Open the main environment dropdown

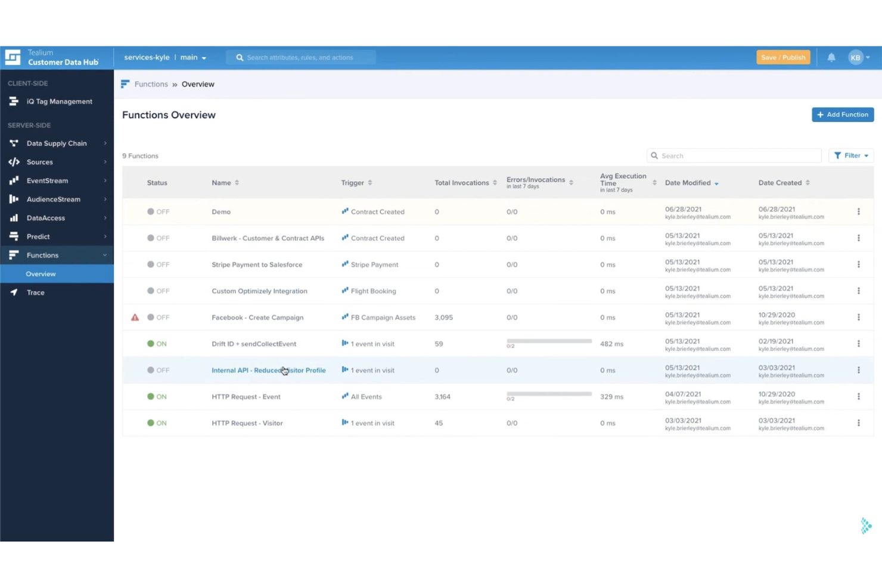click(x=192, y=57)
